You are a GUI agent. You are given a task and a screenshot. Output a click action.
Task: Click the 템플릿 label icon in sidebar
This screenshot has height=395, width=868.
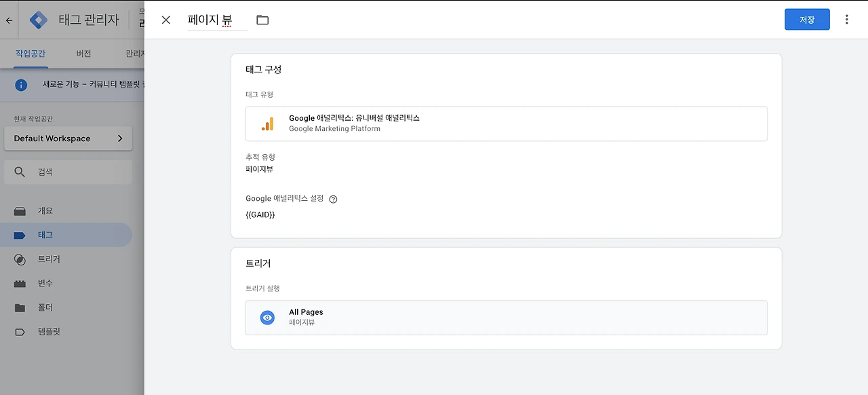click(x=20, y=333)
